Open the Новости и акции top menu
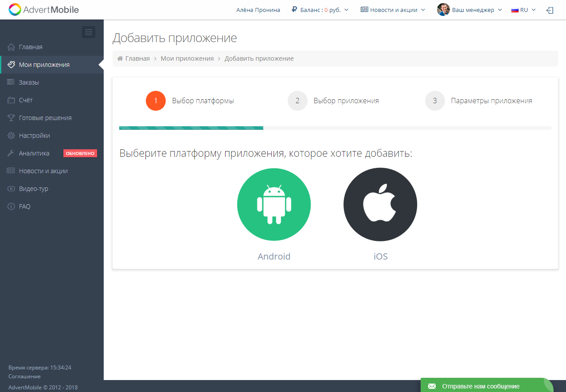 pos(393,9)
